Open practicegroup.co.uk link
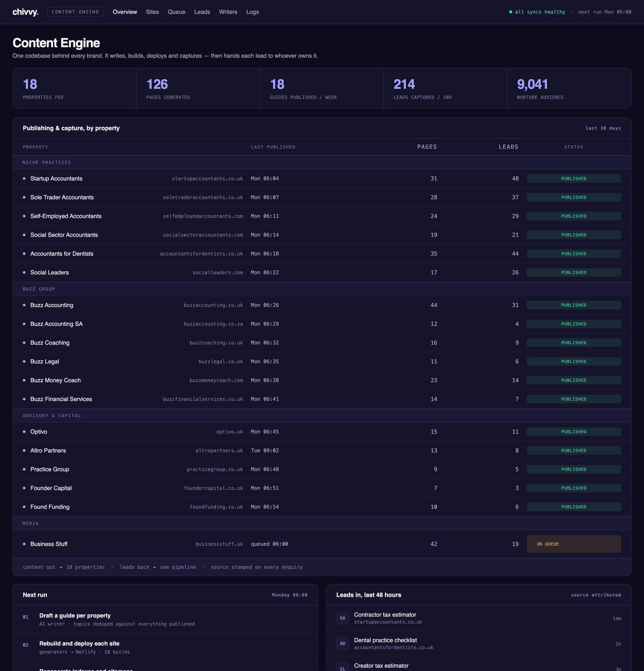644x671 pixels. point(215,469)
